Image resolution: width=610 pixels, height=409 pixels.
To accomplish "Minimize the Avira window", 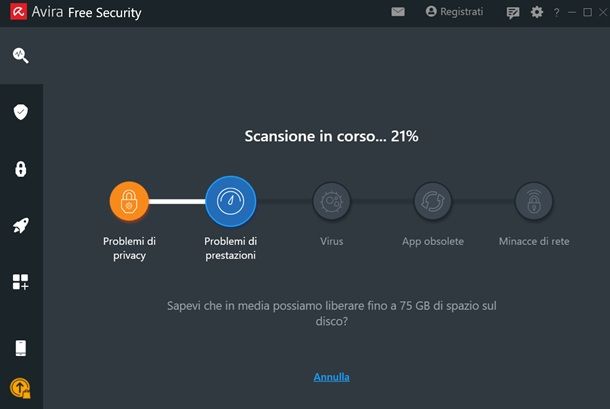I will point(572,13).
